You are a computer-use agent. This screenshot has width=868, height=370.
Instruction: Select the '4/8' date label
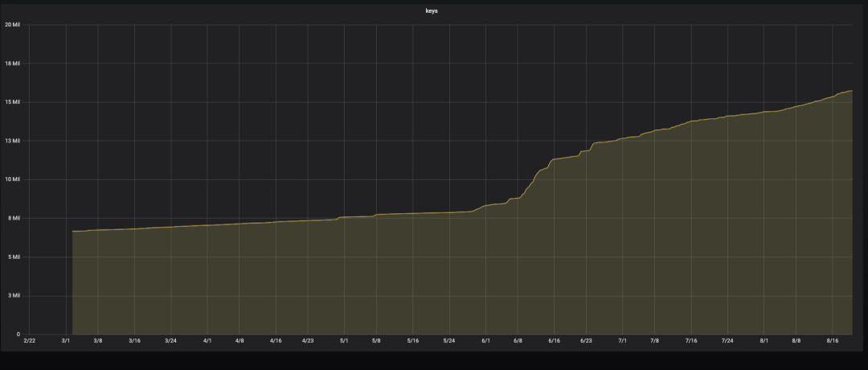[240, 341]
